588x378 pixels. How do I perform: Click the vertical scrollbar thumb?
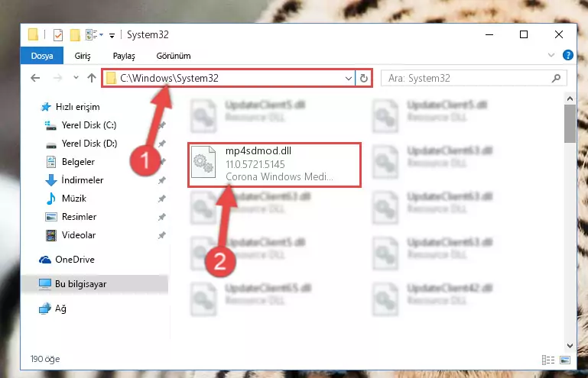(570, 124)
